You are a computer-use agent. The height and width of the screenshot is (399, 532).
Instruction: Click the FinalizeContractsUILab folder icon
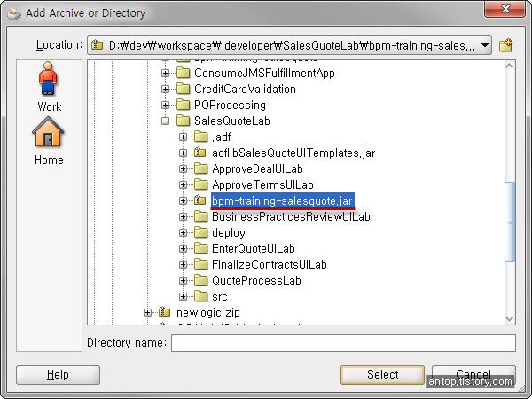pyautogui.click(x=201, y=264)
